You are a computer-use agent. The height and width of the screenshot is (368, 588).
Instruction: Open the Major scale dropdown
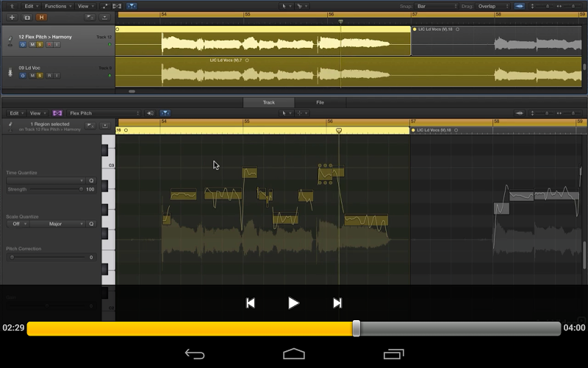pos(57,224)
